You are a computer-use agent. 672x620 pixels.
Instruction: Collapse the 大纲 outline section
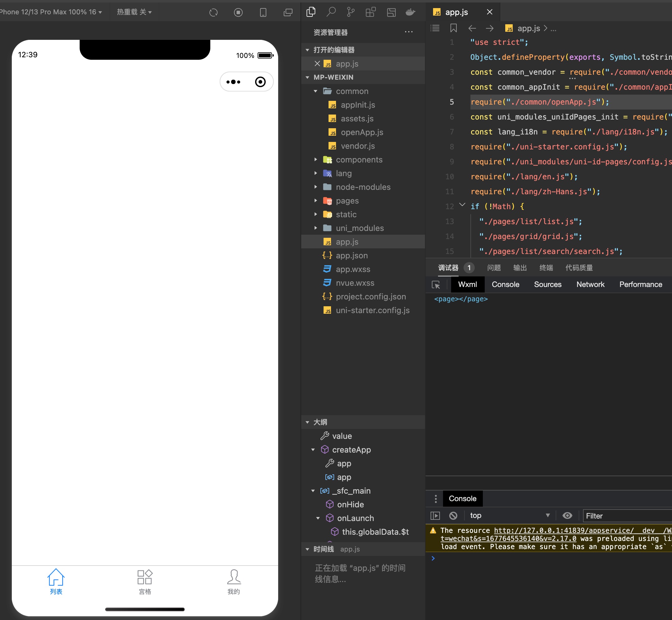pyautogui.click(x=307, y=422)
